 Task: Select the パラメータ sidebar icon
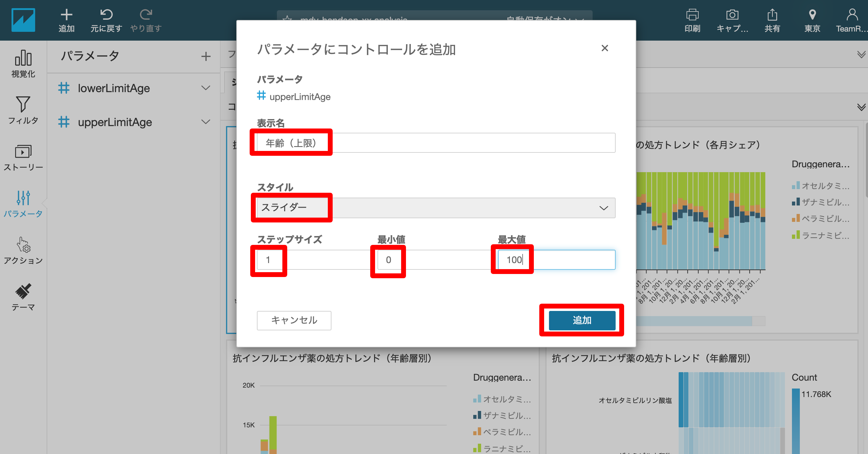23,204
